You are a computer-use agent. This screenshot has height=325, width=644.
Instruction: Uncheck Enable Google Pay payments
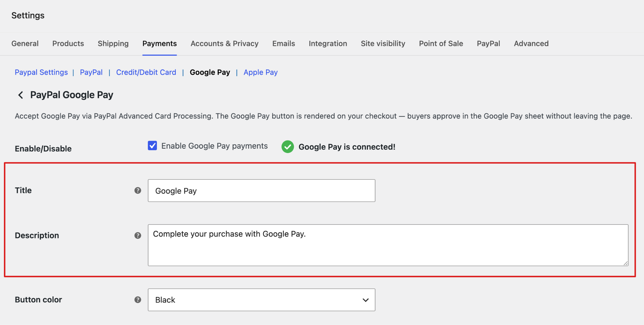click(x=153, y=145)
